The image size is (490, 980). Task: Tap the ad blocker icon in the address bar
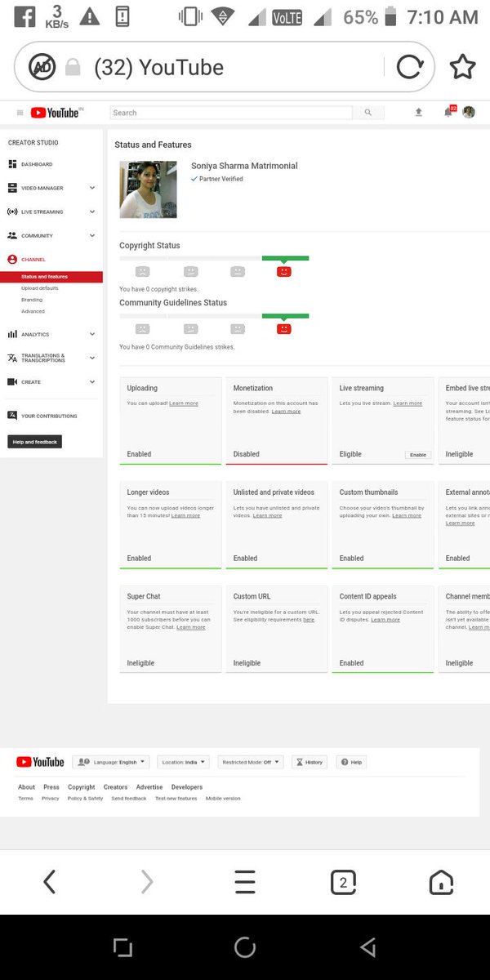tap(42, 67)
